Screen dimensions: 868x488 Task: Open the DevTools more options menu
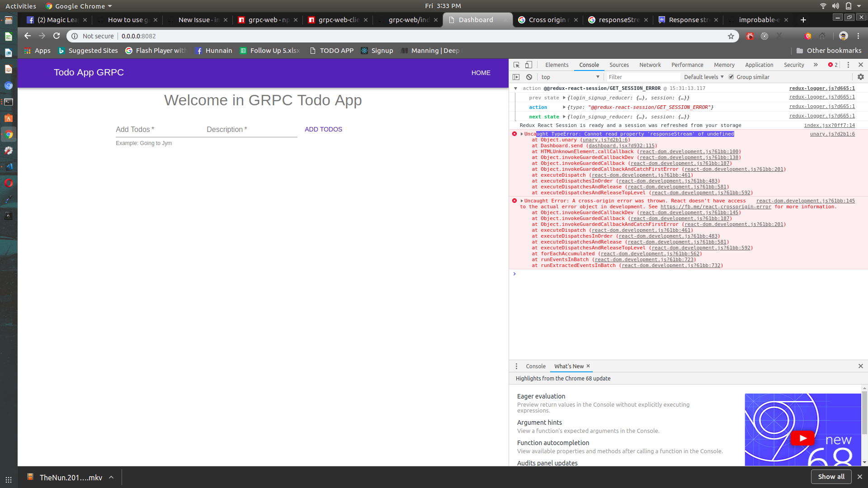coord(848,65)
